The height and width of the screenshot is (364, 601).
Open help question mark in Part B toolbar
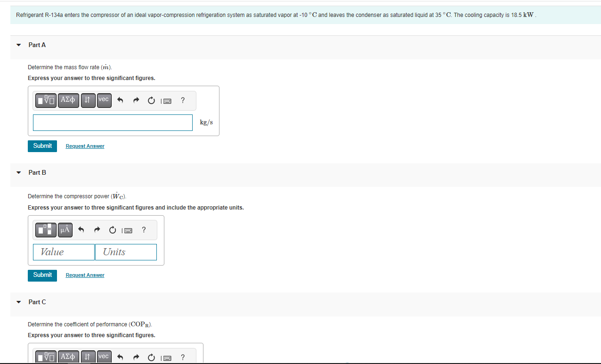pos(144,229)
